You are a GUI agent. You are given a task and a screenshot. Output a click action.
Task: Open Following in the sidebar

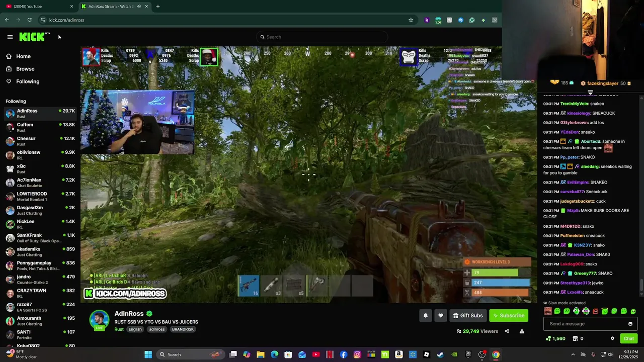click(28, 81)
